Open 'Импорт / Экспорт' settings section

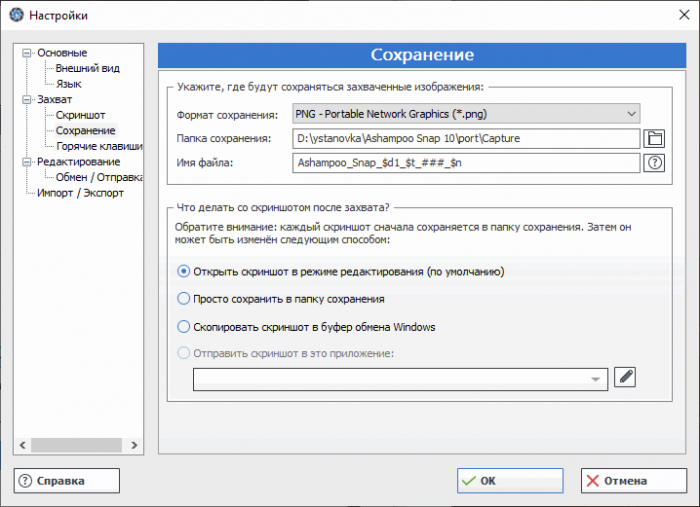(x=78, y=193)
